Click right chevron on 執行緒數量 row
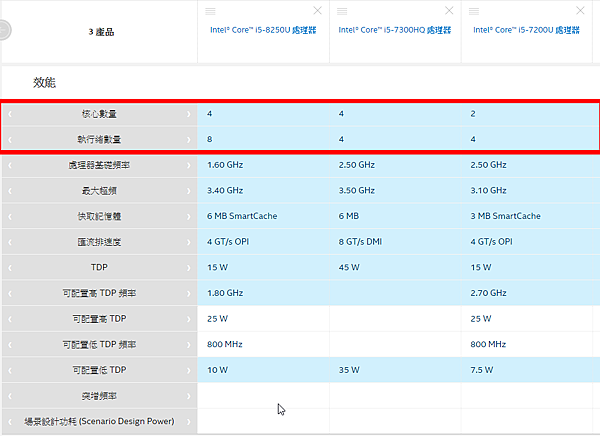Viewport: 600px width, 436px height. (189, 139)
